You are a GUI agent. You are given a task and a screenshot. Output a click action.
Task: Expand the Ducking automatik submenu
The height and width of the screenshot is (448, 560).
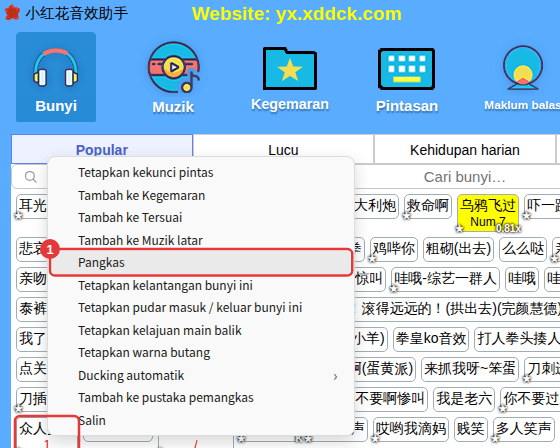(x=201, y=375)
